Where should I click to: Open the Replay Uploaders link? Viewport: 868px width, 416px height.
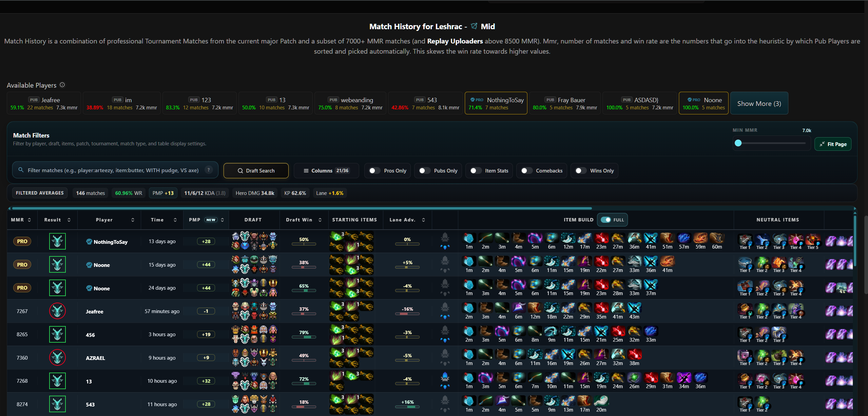[x=455, y=41]
